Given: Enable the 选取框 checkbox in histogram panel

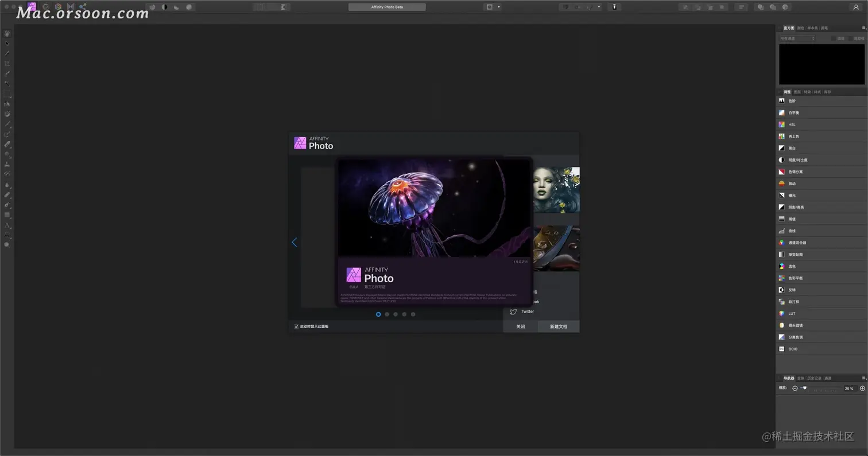Looking at the screenshot, I should [x=851, y=38].
